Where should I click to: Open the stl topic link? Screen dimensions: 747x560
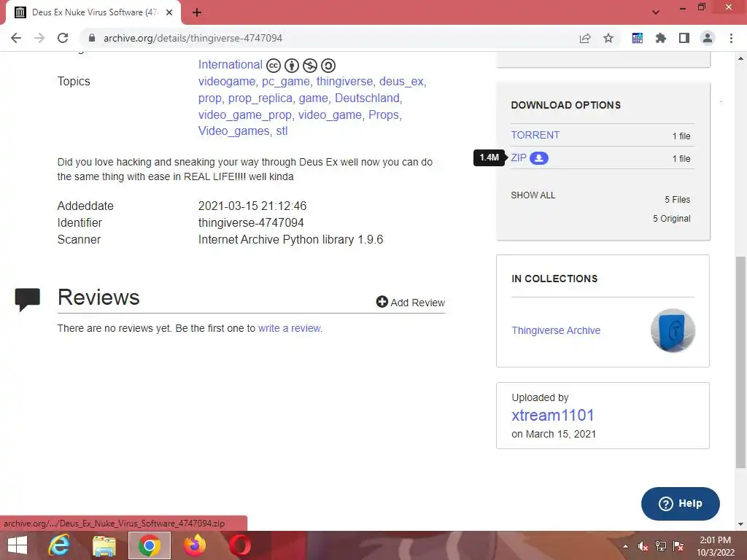click(x=282, y=131)
